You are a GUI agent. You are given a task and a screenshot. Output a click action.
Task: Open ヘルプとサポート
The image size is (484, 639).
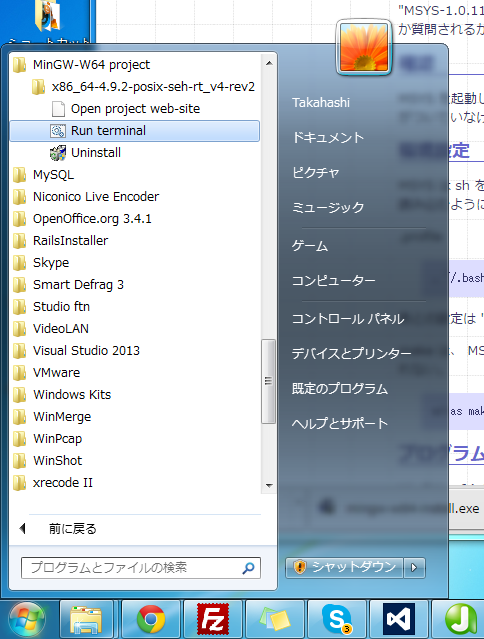(x=340, y=423)
